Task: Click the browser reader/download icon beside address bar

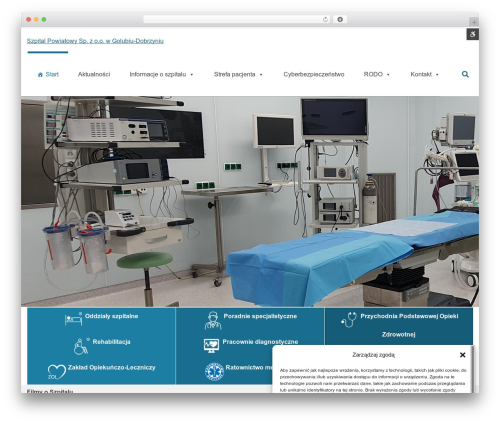Action: pyautogui.click(x=340, y=19)
